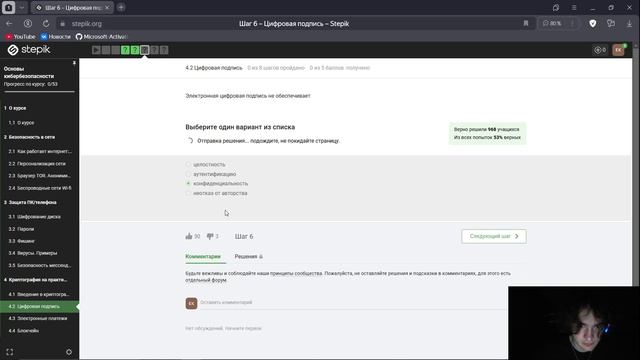Open the tab list dropdown arrow
The image size is (640, 360).
coord(22,7)
